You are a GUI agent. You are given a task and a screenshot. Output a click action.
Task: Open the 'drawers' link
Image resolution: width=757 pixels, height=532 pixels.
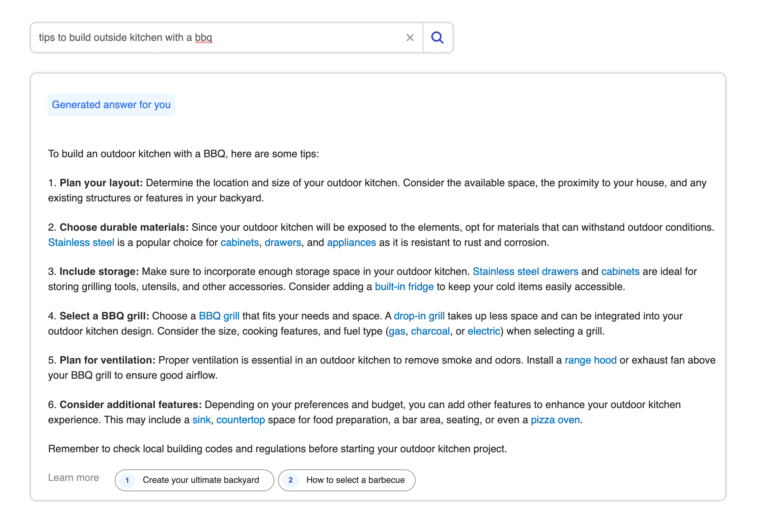point(282,242)
